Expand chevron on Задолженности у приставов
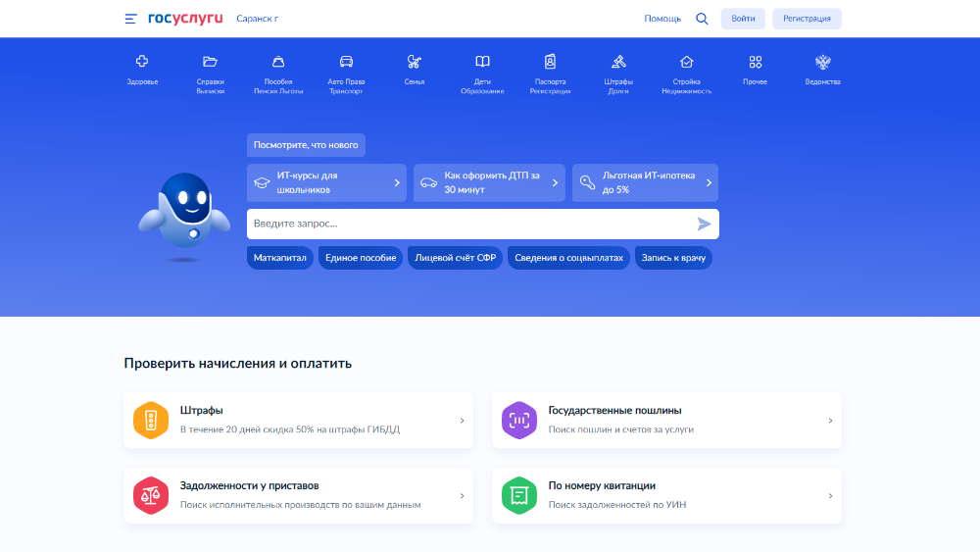The image size is (980, 552). coord(462,496)
